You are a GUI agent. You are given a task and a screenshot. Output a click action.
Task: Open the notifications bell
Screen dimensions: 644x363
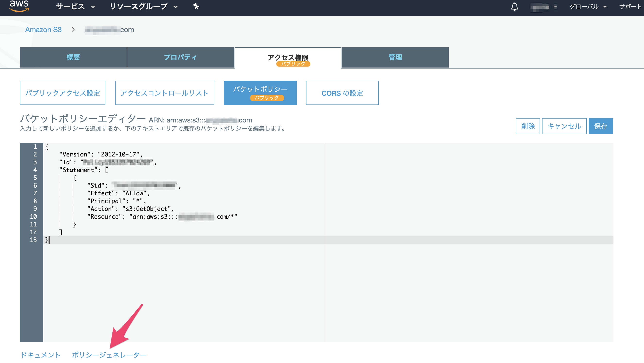(515, 7)
